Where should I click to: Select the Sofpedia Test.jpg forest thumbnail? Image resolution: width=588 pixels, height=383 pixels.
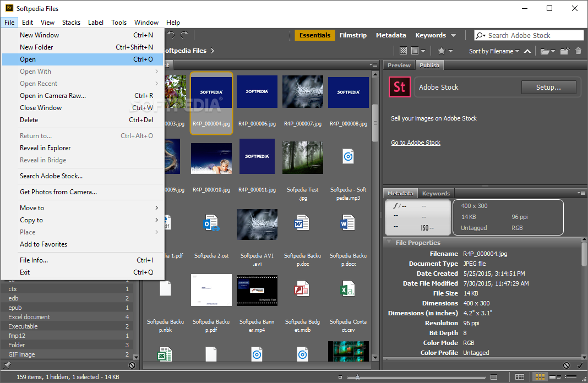pos(303,157)
